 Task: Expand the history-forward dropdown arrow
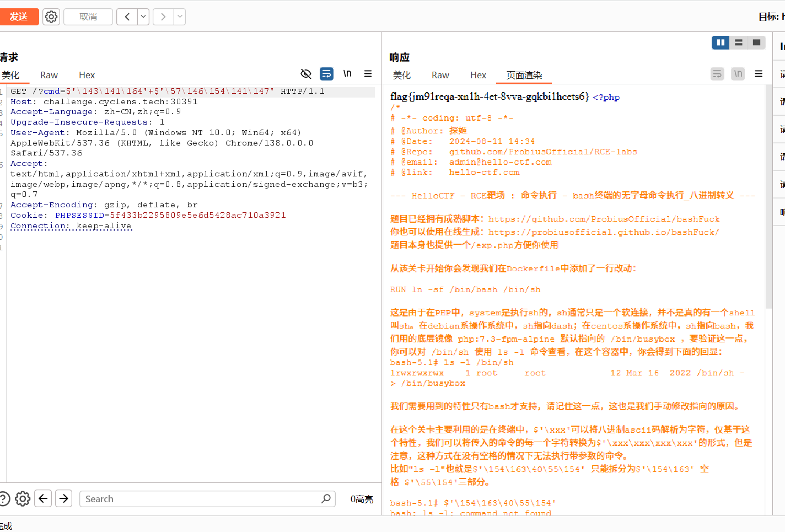pyautogui.click(x=180, y=17)
